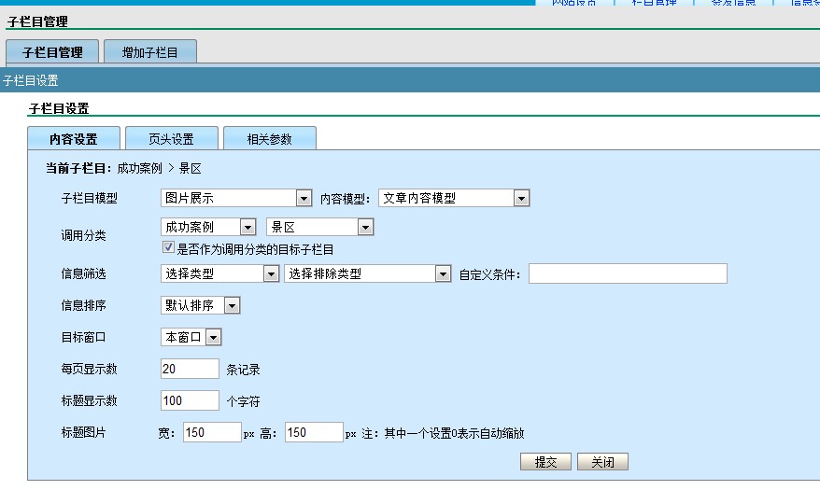Switch to the 子栏目管理 tab
This screenshot has height=504, width=820.
click(x=52, y=52)
